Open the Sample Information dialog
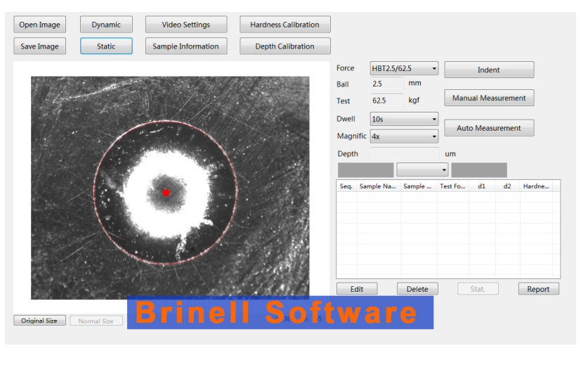 pos(186,46)
